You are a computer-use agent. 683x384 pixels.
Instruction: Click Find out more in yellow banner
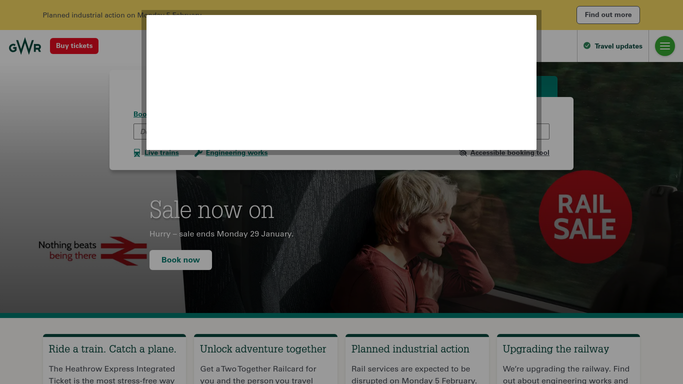(x=608, y=15)
